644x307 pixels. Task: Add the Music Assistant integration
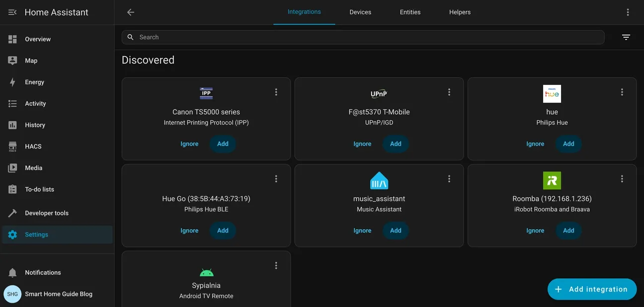(x=396, y=230)
